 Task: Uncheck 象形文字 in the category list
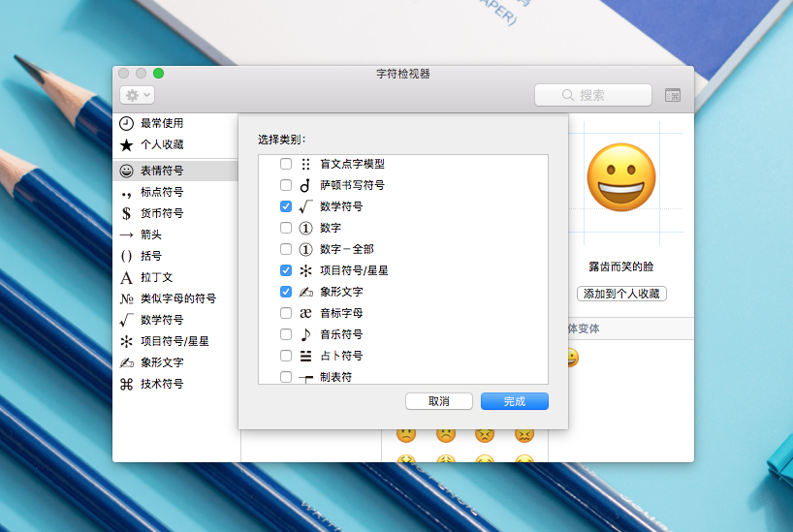[286, 292]
